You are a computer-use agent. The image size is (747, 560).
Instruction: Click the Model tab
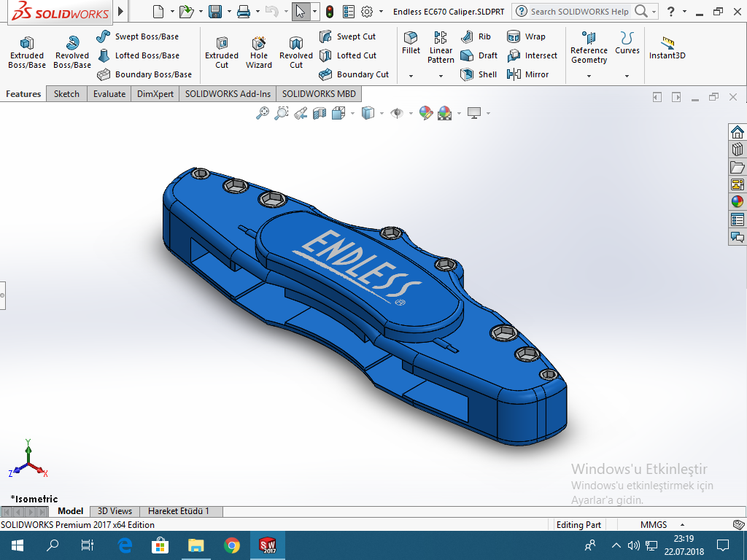click(x=71, y=511)
